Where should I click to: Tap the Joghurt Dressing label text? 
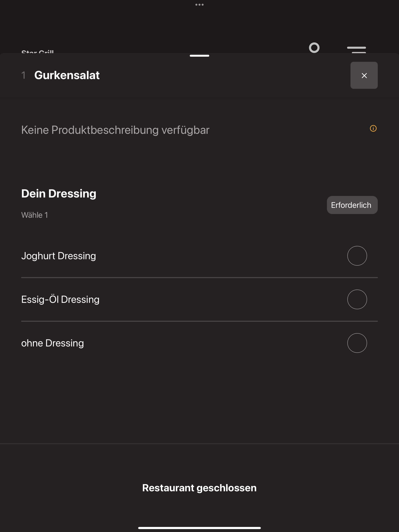point(58,256)
